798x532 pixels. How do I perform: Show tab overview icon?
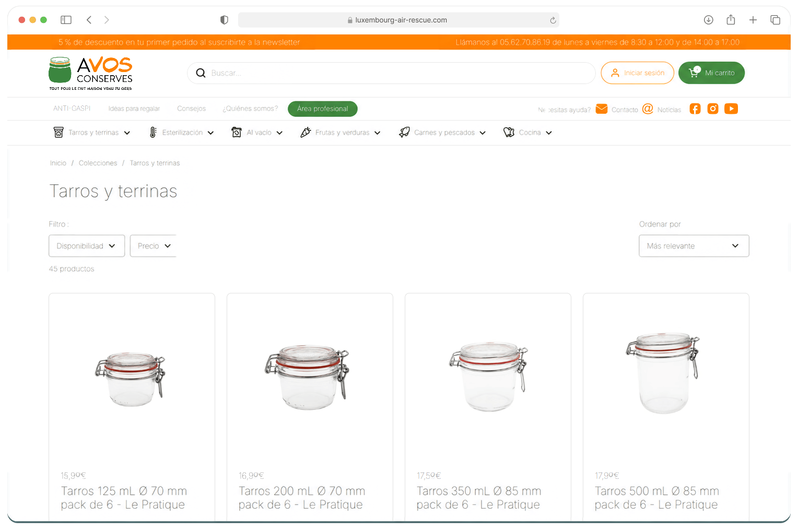click(x=775, y=20)
